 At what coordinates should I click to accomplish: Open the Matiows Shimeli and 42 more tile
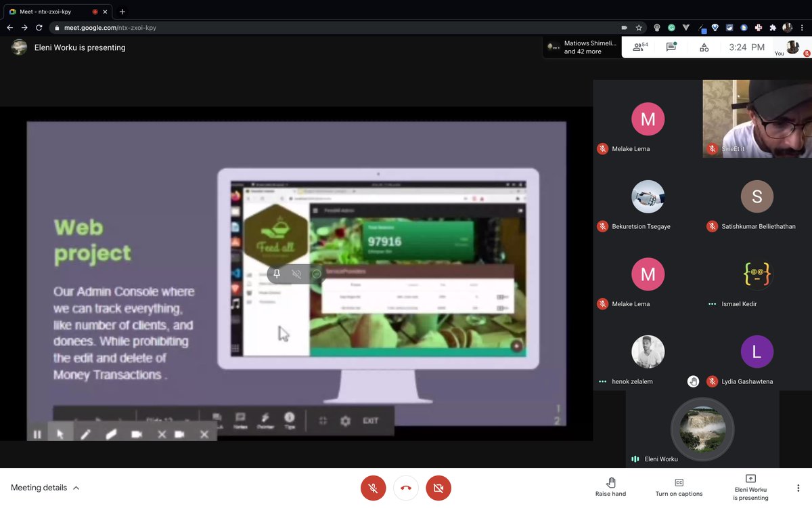(x=583, y=47)
